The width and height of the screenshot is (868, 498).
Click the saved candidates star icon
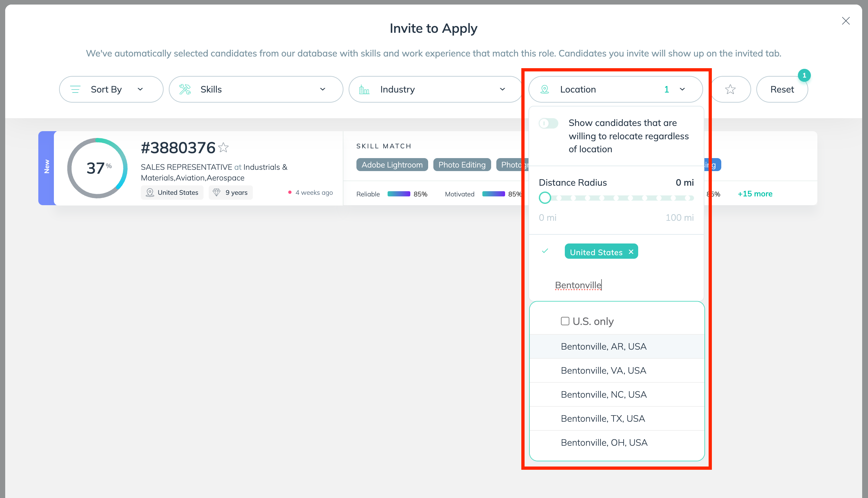730,90
